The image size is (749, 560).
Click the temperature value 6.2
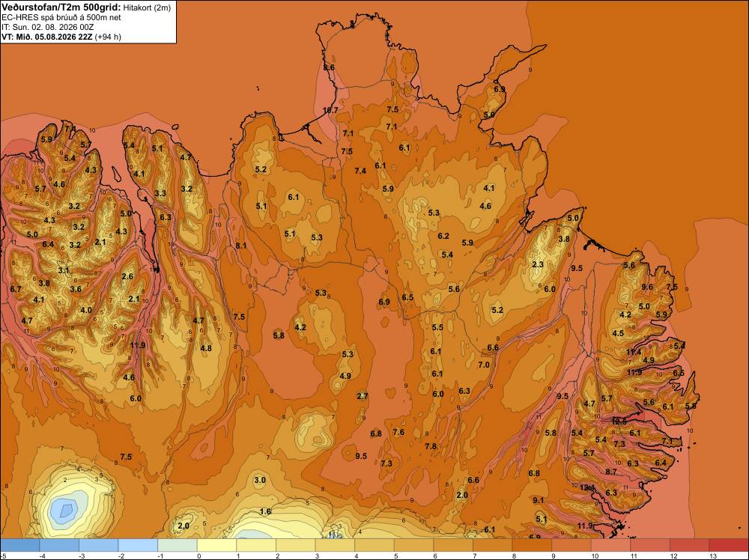pos(443,236)
